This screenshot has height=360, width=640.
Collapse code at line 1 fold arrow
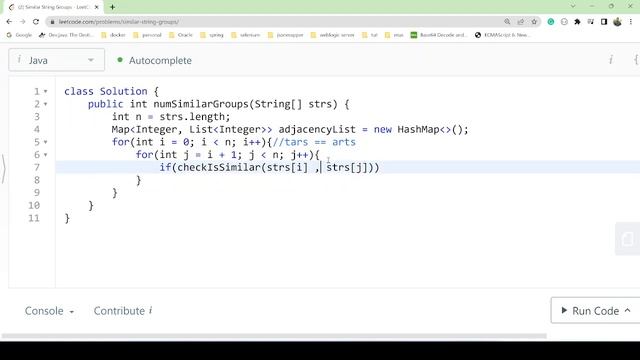pyautogui.click(x=45, y=91)
